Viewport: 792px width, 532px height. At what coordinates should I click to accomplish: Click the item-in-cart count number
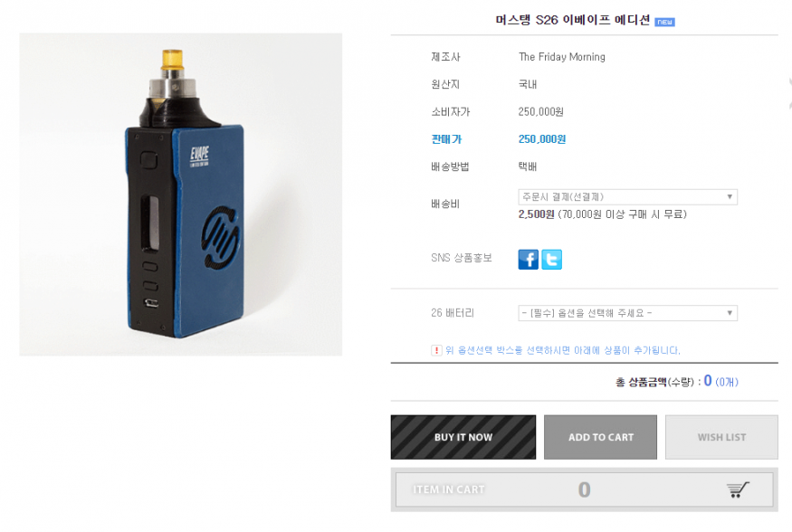click(x=585, y=489)
